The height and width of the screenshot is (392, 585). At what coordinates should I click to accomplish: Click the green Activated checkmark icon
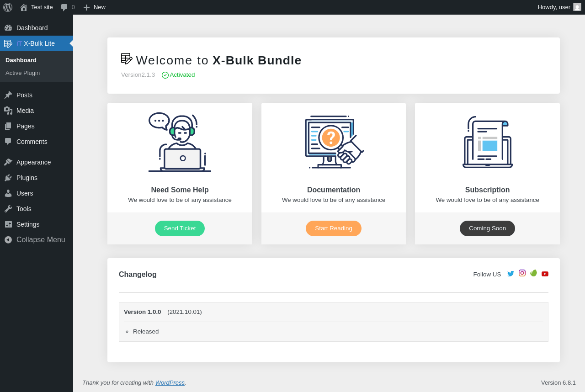tap(165, 75)
